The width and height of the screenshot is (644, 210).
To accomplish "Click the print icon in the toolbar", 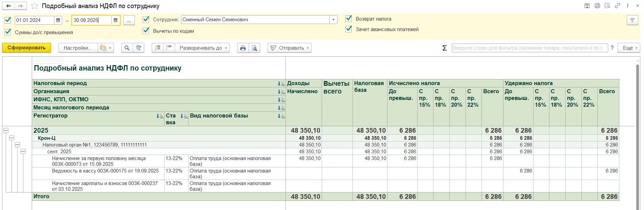I will [x=243, y=48].
